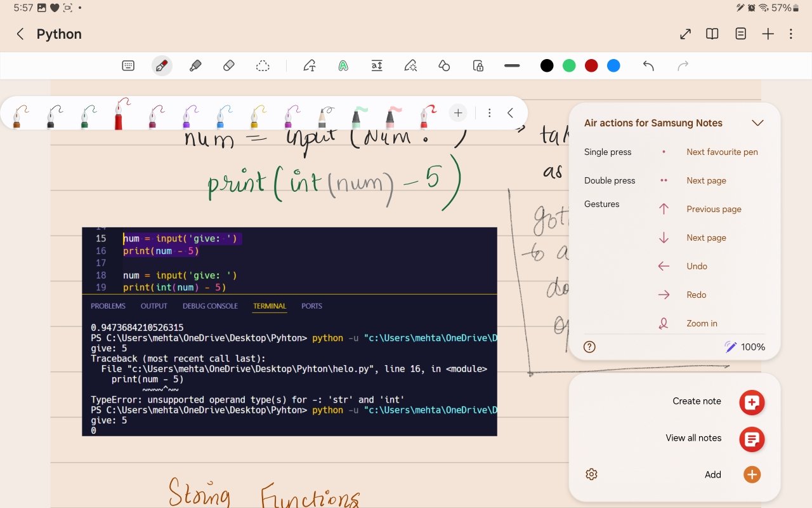Viewport: 812px width, 508px height.
Task: Open the three-dot more options menu
Action: click(x=791, y=34)
